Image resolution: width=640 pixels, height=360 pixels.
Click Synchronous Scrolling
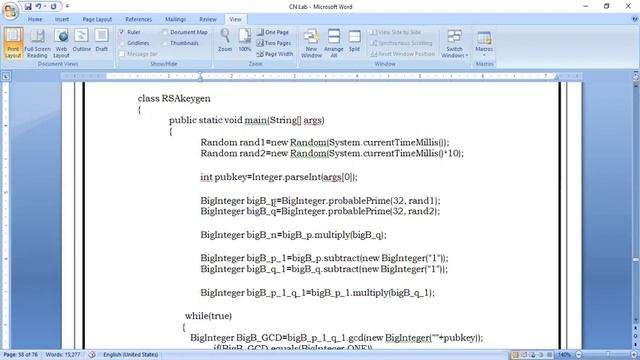pos(401,43)
